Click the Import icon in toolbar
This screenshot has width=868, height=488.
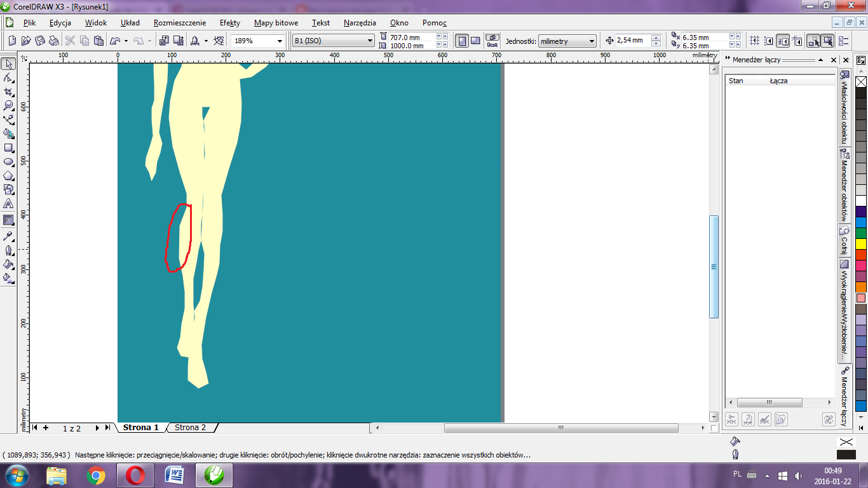[163, 41]
